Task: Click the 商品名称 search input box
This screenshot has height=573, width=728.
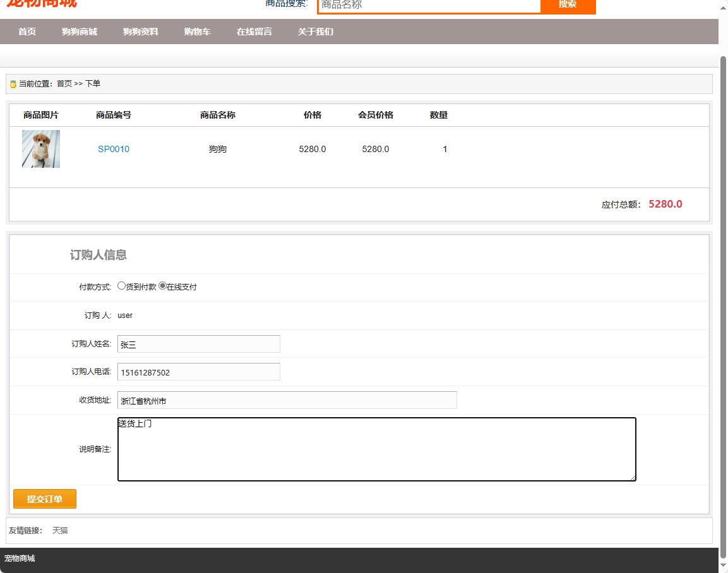Action: [x=428, y=6]
